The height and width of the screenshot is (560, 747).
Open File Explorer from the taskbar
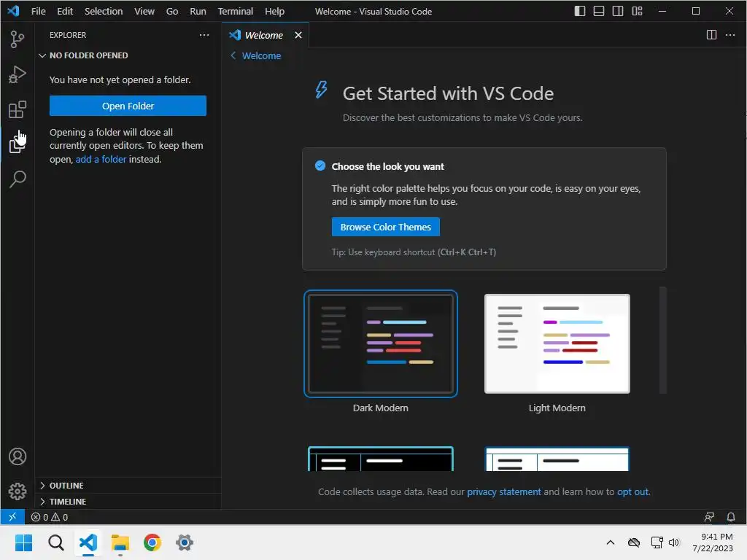120,542
